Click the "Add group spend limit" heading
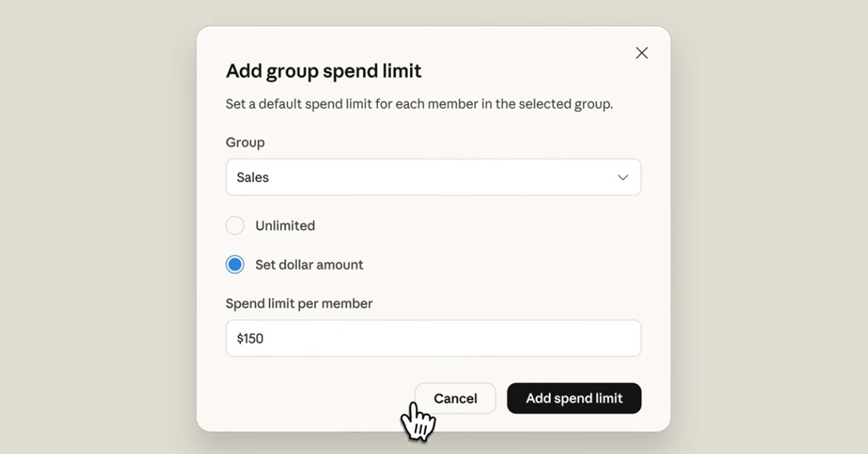This screenshot has height=454, width=868. [323, 71]
